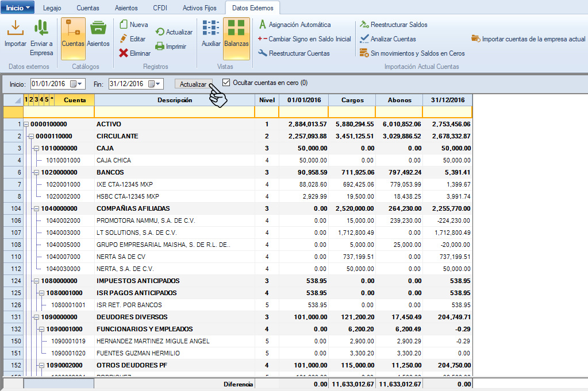588x391 pixels.
Task: Click the Importar icon in Datos externos
Action: 15,28
